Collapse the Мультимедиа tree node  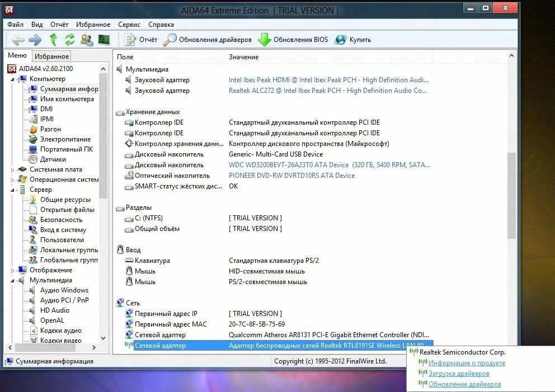point(12,281)
